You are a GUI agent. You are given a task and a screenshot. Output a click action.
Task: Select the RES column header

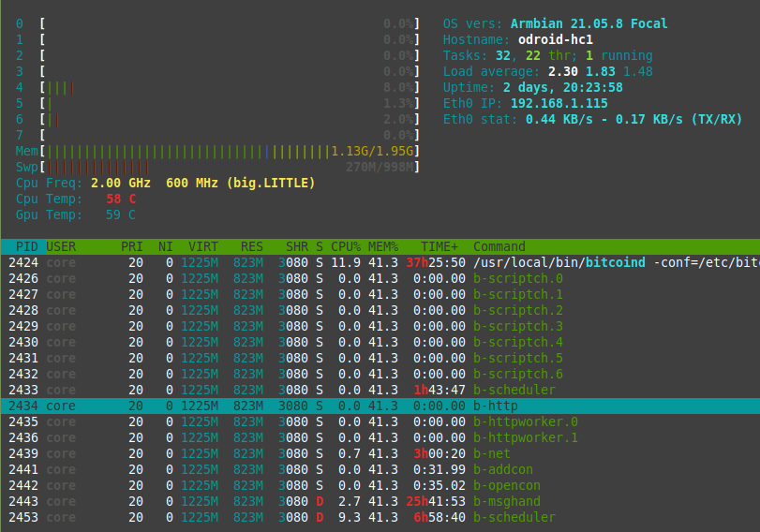(251, 246)
